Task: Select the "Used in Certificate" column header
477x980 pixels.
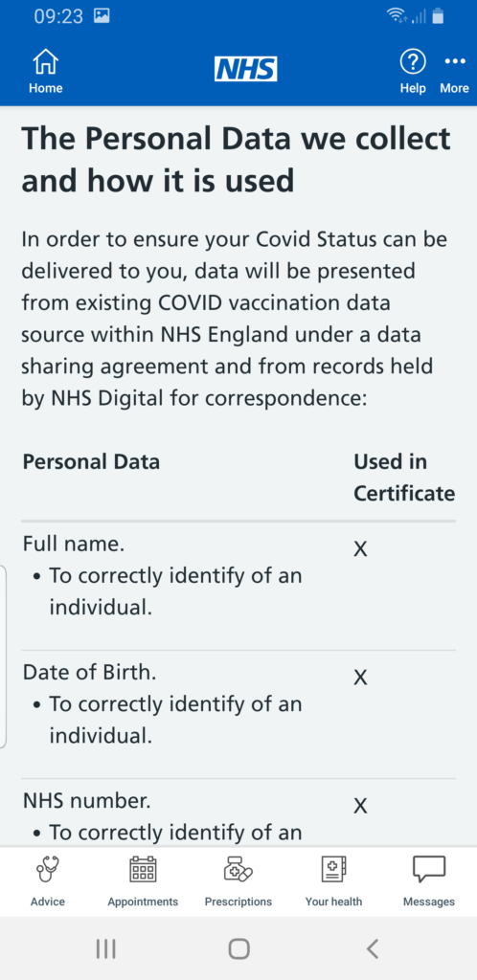Action: 404,478
